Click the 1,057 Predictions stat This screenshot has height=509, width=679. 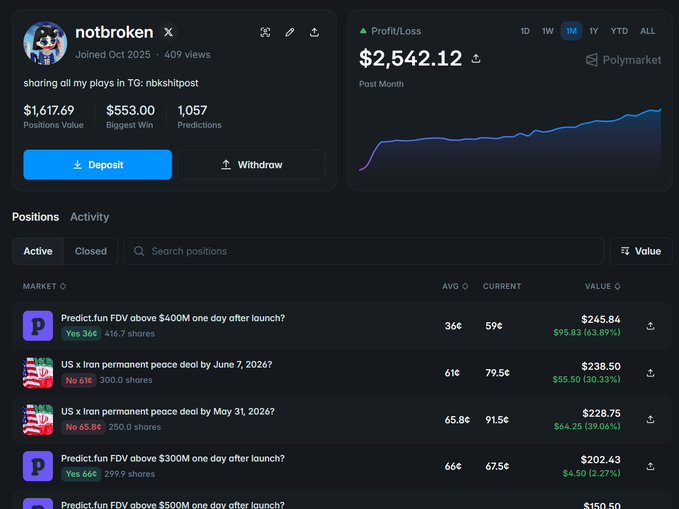199,117
